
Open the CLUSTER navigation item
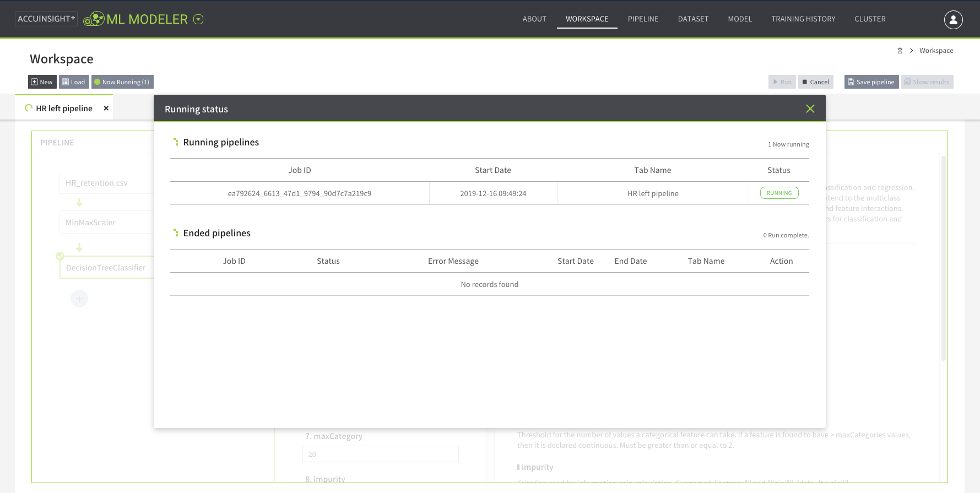(870, 19)
